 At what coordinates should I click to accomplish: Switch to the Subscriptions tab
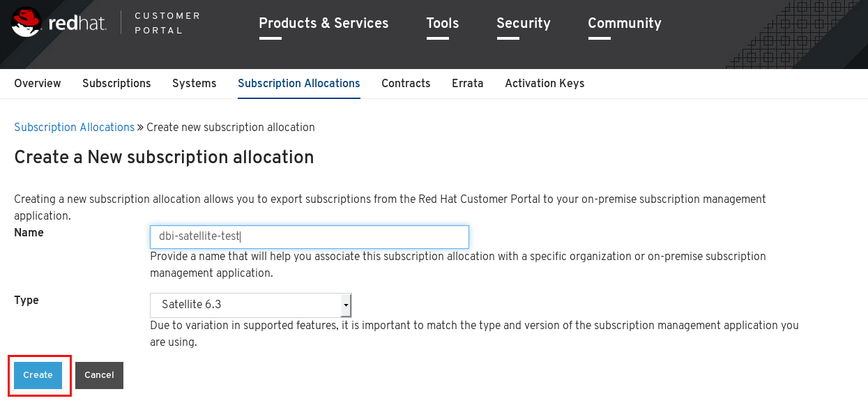tap(116, 84)
